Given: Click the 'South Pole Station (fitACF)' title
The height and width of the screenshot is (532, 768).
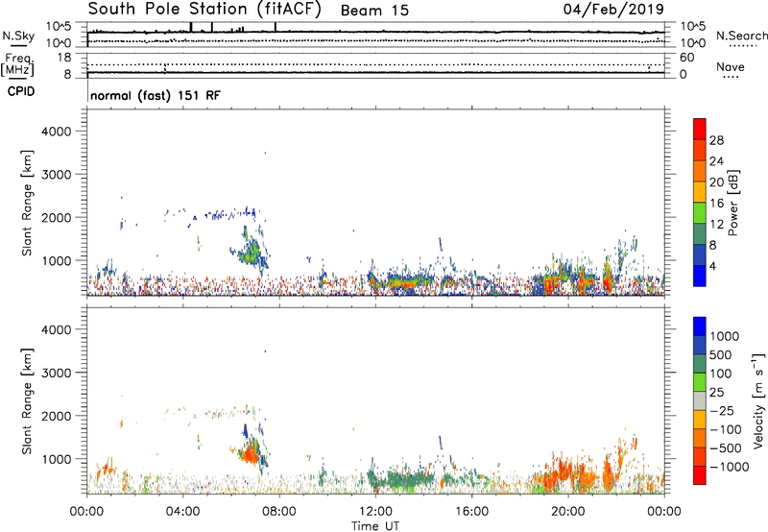Looking at the screenshot, I should [x=204, y=9].
